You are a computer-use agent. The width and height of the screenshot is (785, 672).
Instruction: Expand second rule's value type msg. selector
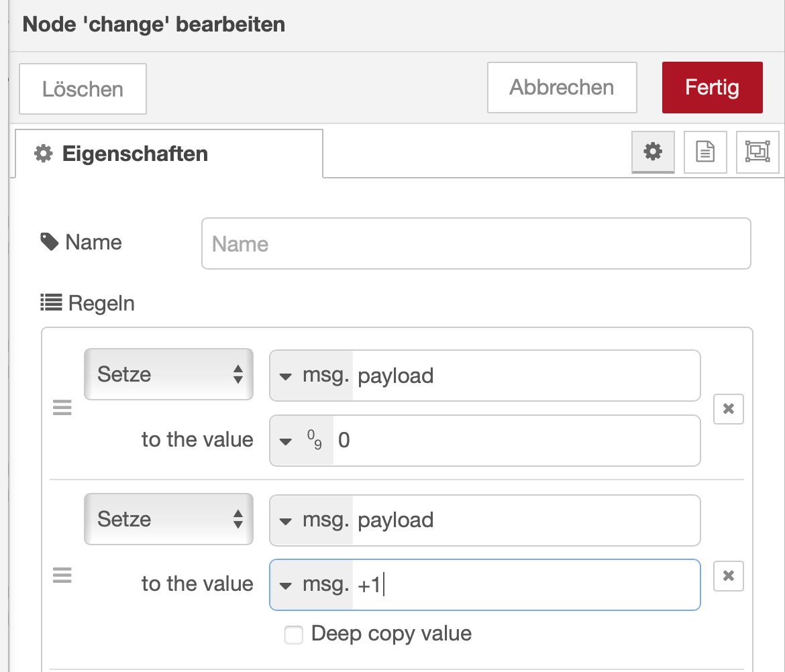(x=311, y=585)
